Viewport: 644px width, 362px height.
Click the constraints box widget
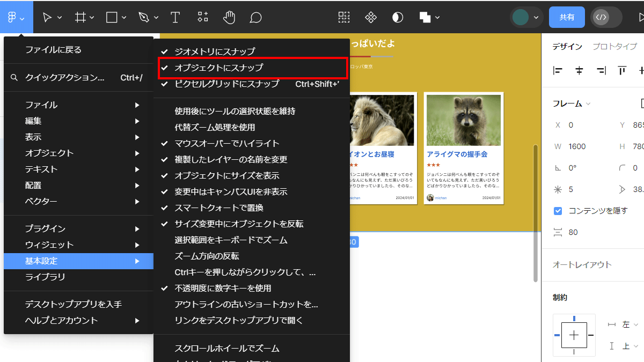pyautogui.click(x=574, y=335)
